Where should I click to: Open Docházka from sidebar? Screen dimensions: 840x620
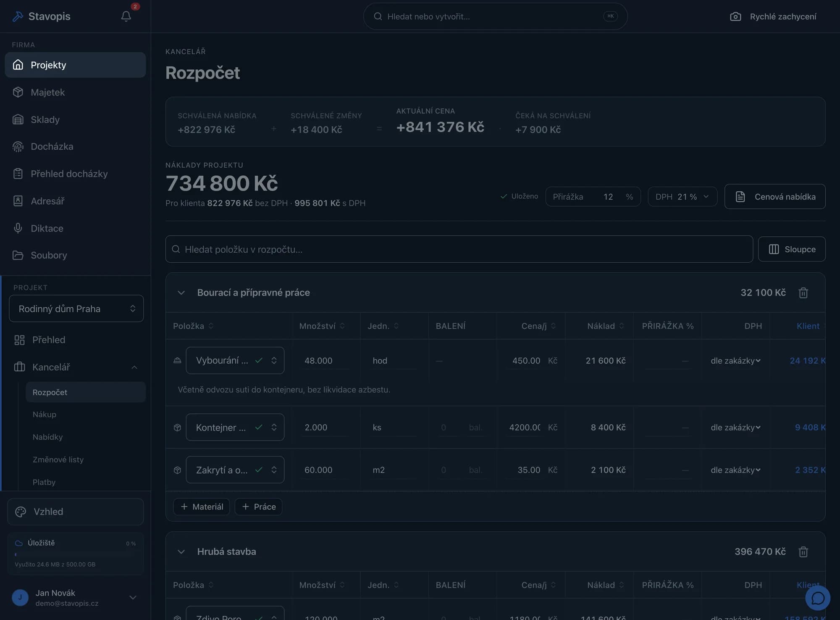pos(75,146)
